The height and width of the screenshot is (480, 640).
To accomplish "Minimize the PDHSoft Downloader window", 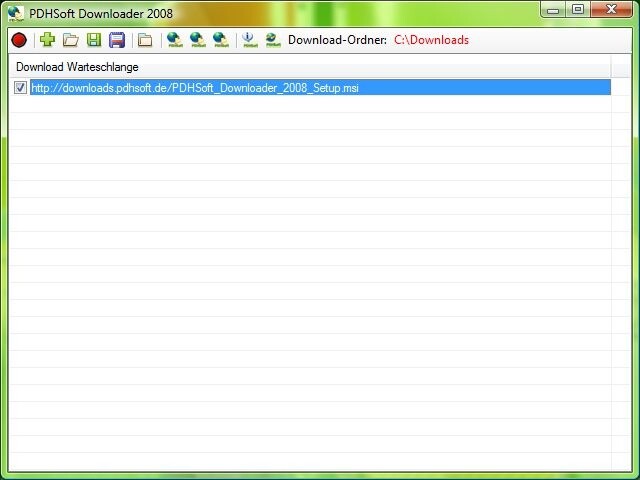I will tap(553, 10).
